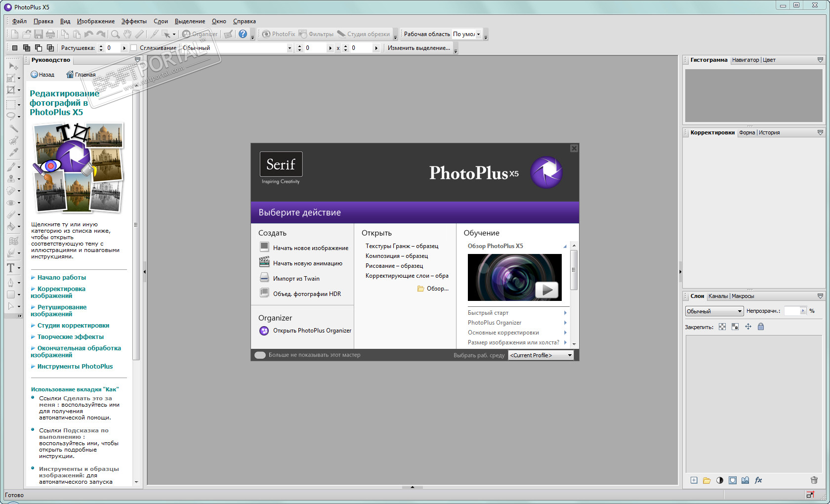Viewport: 830px width, 504px height.
Task: Click the Lock All padlock icon
Action: [761, 327]
